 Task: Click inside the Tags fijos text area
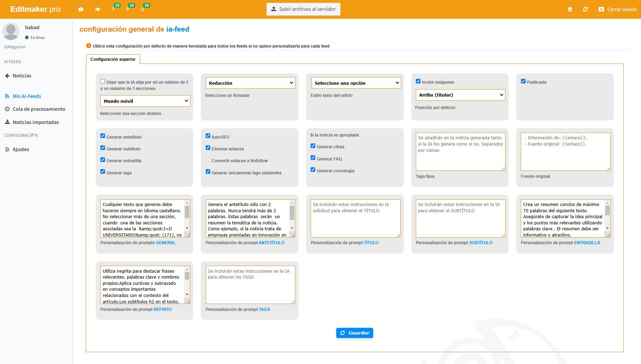[460, 152]
